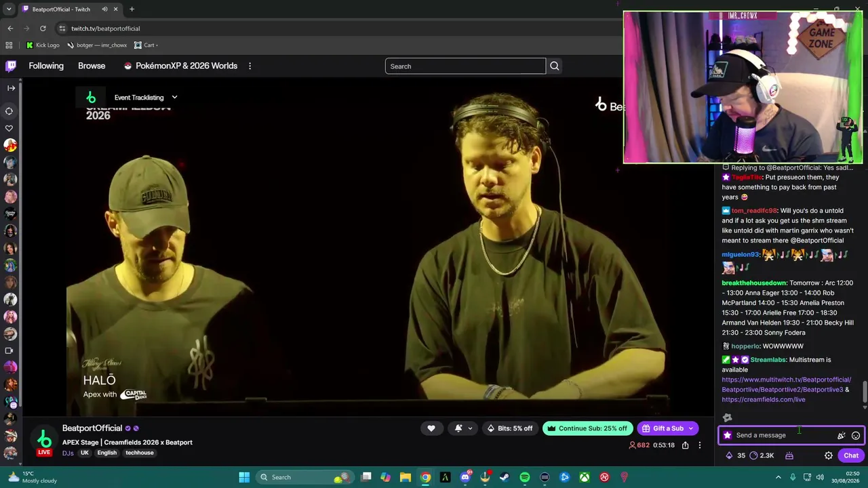
Task: Open the chat identity star badge
Action: tap(728, 435)
